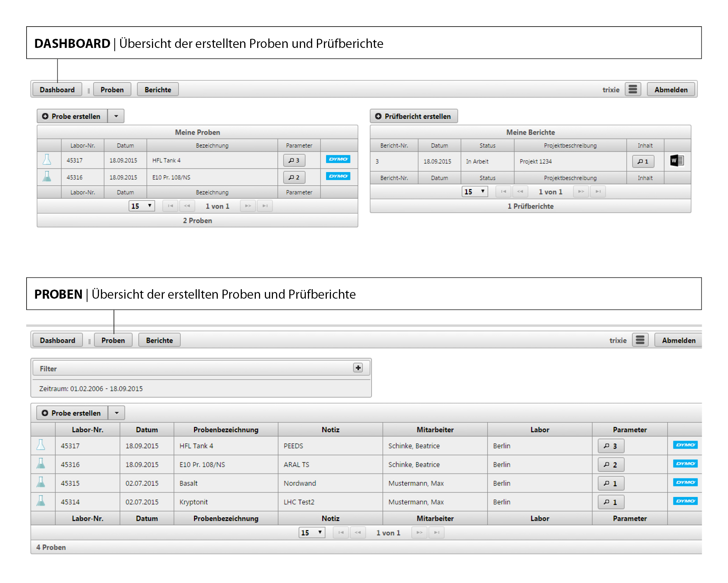Image resolution: width=728 pixels, height=583 pixels.
Task: Open Inhalt magnifier button for Projekt 1234
Action: [643, 162]
